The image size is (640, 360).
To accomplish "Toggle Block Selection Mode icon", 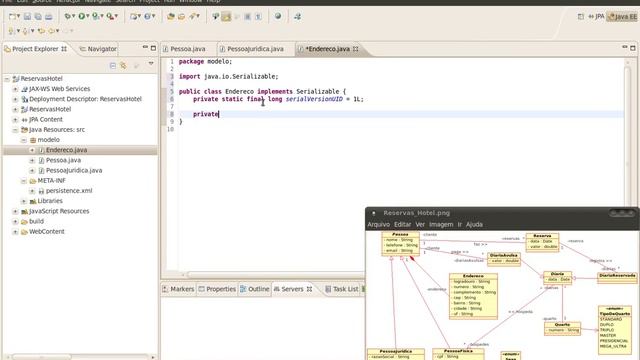I will pos(247,16).
